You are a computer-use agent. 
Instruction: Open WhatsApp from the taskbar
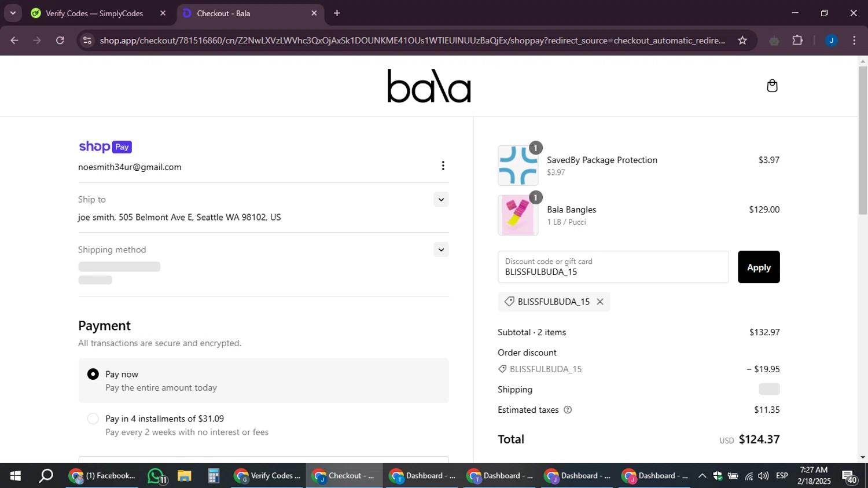(157, 476)
